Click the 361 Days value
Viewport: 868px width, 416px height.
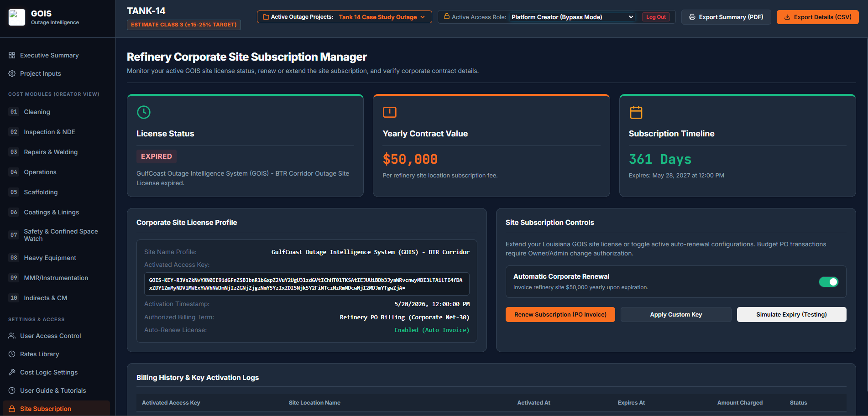(660, 159)
